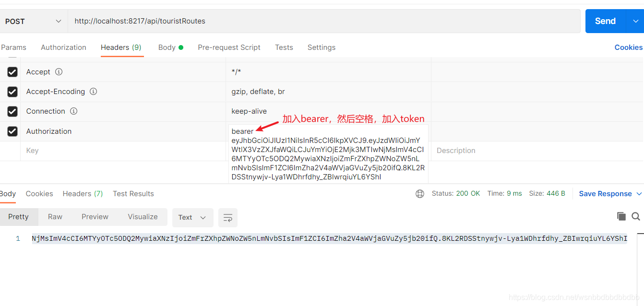Search the response with the magnifier icon

coord(636,216)
